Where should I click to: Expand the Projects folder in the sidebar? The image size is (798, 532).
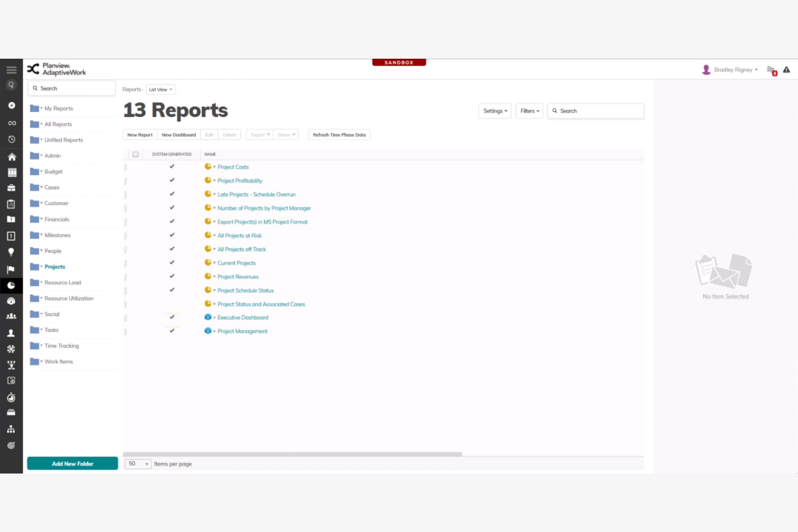point(41,266)
